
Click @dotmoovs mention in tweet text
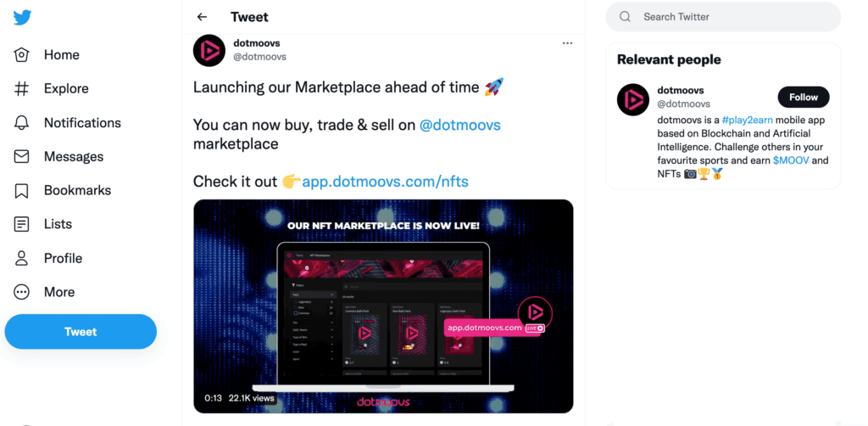tap(459, 126)
